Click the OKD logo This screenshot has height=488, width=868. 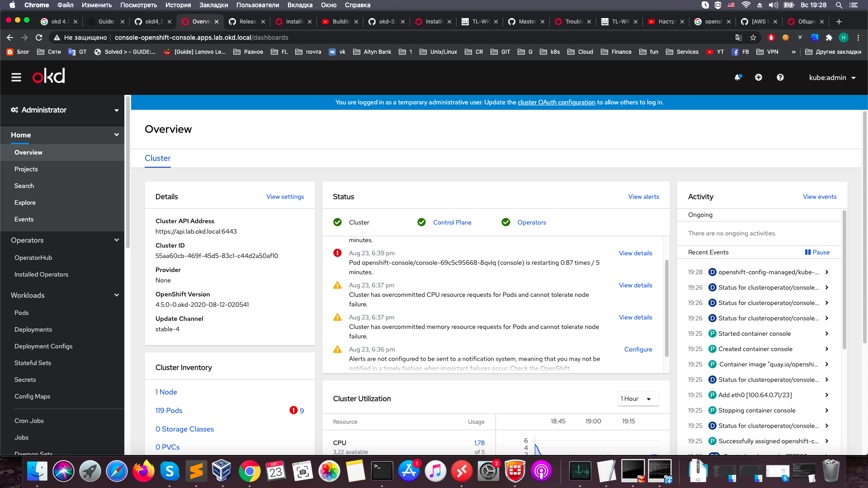pos(49,76)
